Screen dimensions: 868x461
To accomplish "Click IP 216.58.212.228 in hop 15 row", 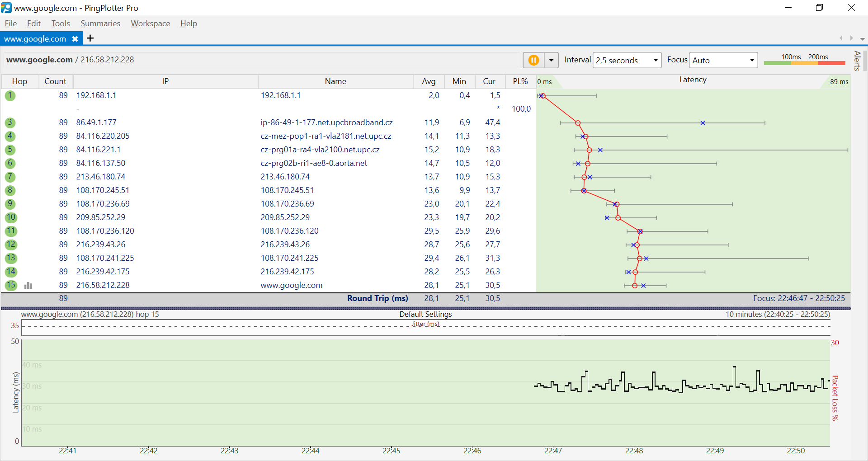I will tap(103, 285).
